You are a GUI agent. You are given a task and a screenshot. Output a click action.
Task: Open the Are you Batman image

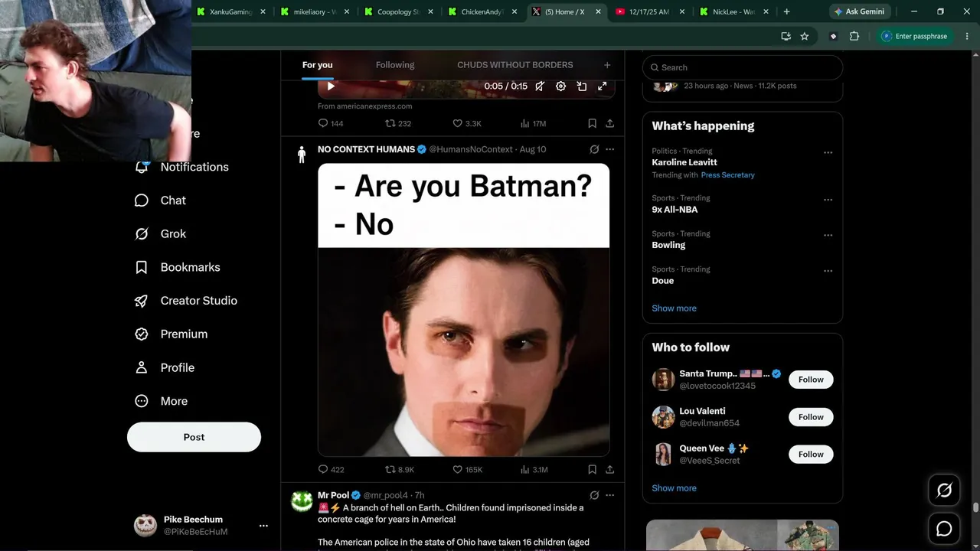pyautogui.click(x=464, y=310)
